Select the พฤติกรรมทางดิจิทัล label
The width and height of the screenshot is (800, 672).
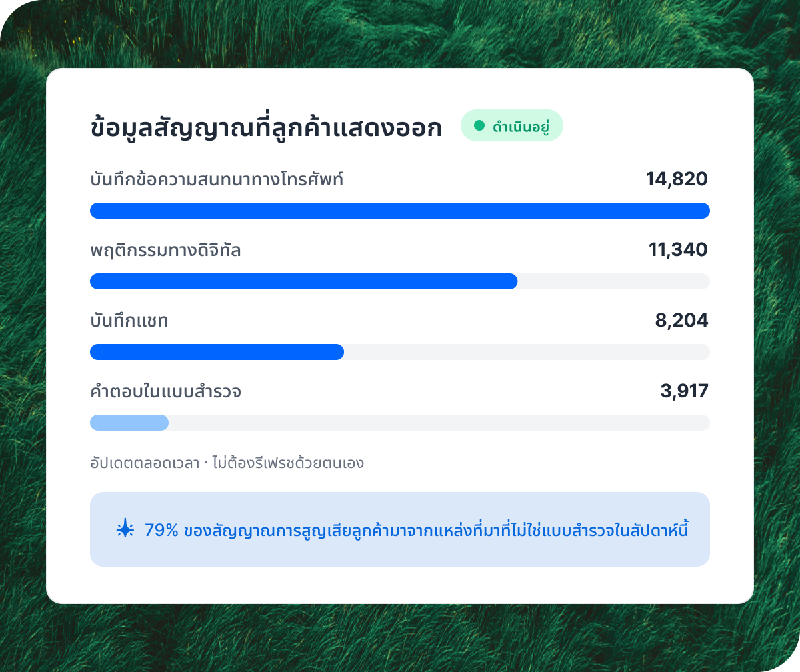click(x=166, y=251)
